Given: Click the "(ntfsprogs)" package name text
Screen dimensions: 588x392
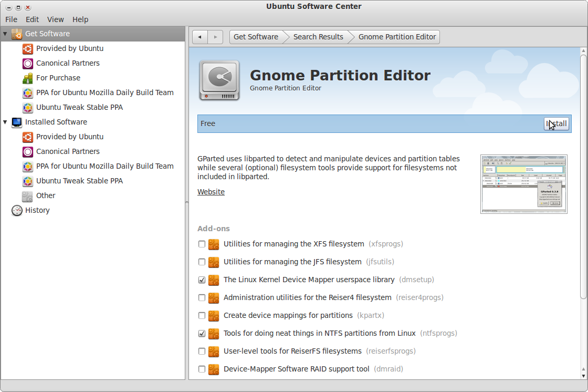Looking at the screenshot, I should tap(439, 334).
